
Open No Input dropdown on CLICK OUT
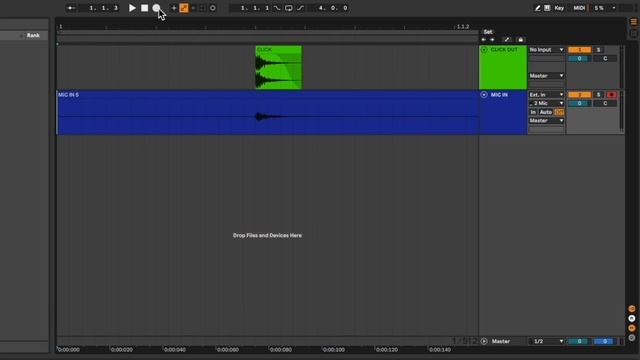point(546,49)
